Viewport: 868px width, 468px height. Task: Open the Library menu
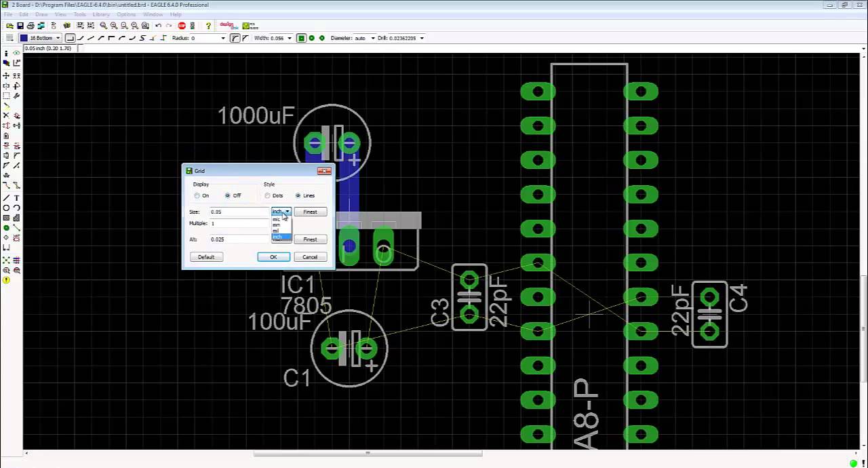[101, 14]
